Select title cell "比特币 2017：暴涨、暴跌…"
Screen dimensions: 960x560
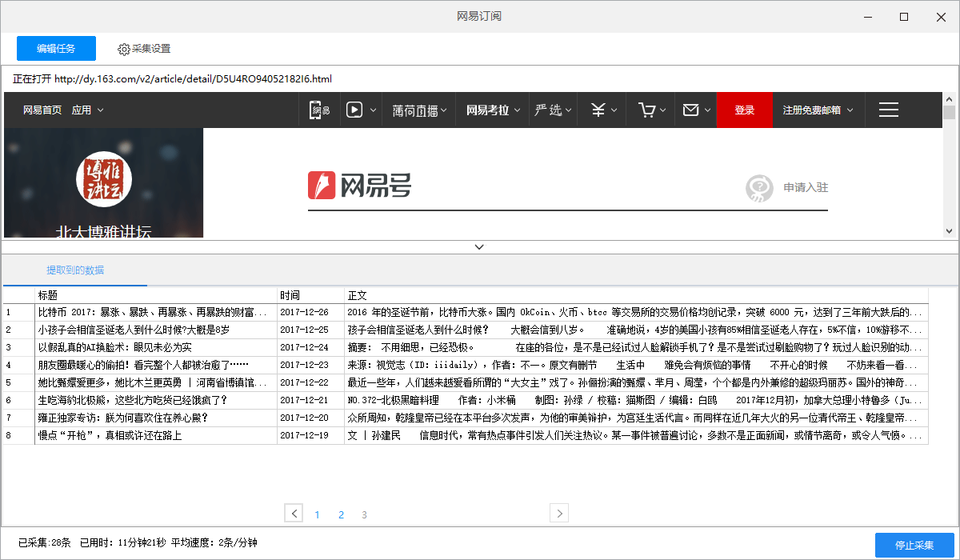156,312
